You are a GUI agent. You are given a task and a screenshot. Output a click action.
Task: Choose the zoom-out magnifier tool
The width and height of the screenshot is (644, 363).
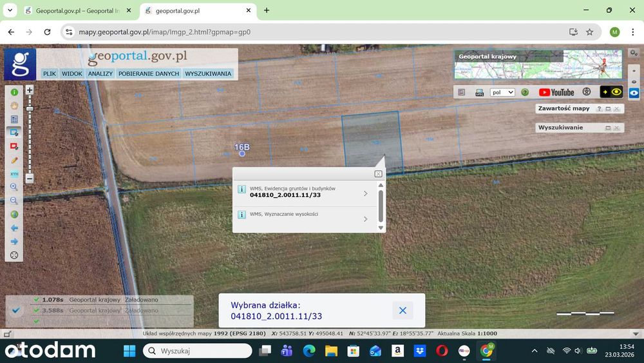(14, 201)
